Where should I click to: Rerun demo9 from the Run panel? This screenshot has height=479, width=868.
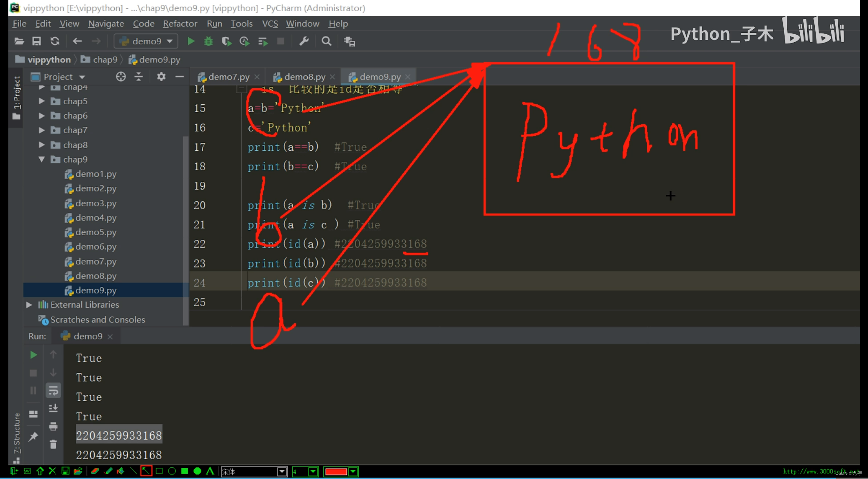(33, 355)
